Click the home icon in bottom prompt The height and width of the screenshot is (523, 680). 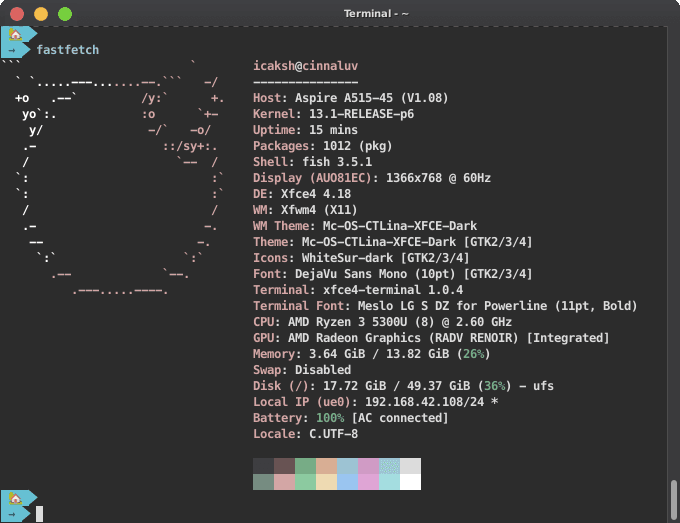coord(16,498)
